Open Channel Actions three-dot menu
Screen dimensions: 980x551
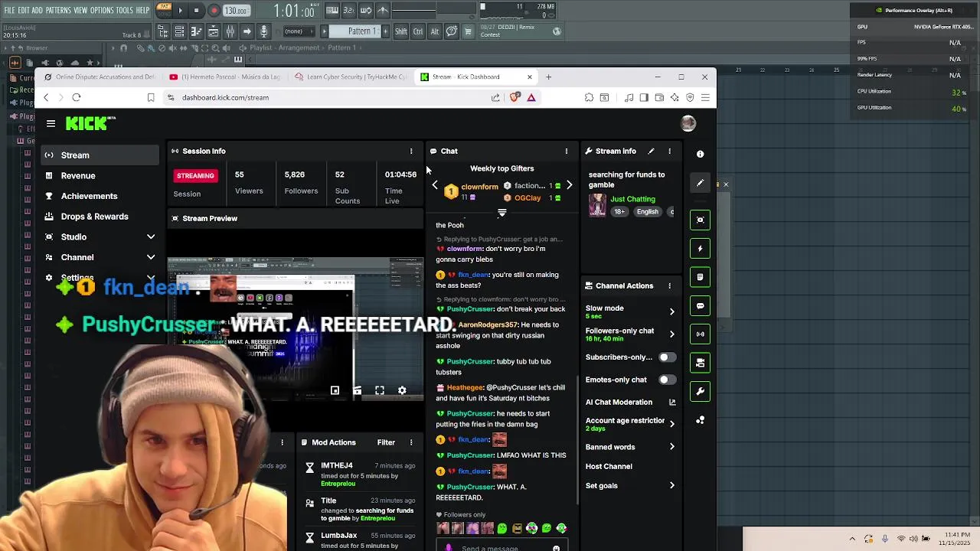(669, 285)
